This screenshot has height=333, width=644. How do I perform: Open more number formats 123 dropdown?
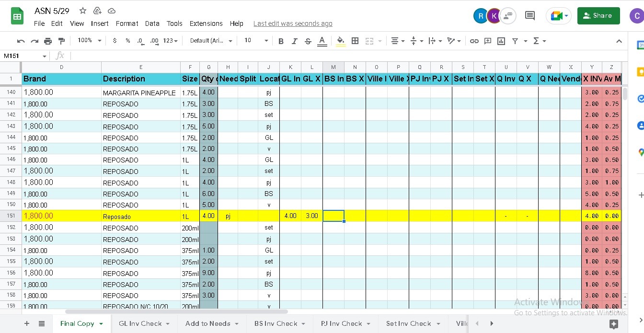[x=171, y=41]
